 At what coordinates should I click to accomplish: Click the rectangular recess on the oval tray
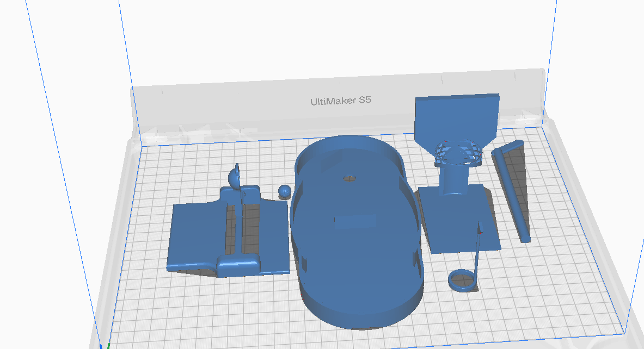click(355, 222)
